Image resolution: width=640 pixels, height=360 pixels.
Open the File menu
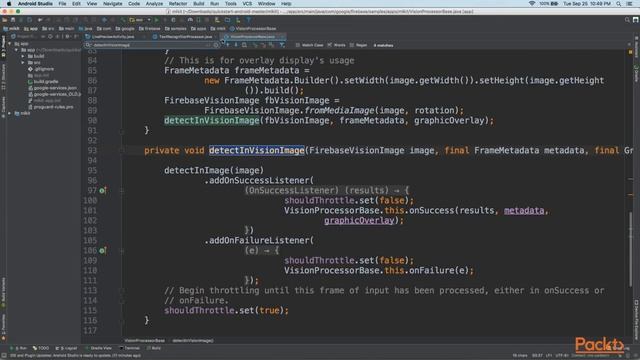(x=62, y=4)
